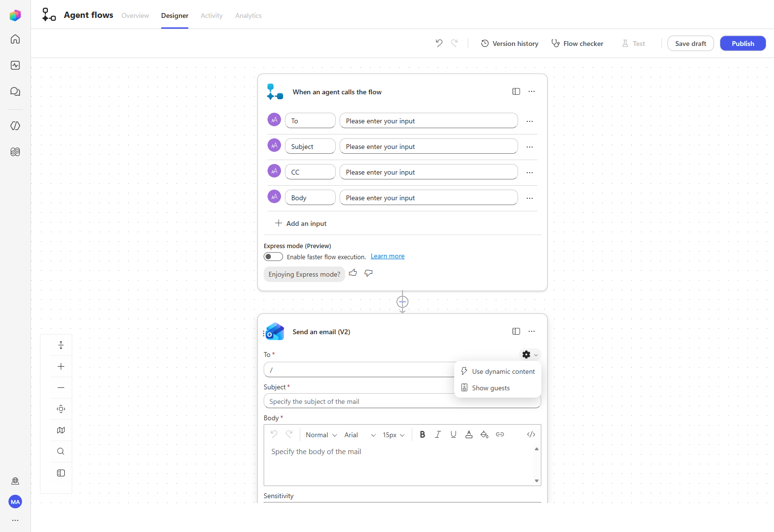This screenshot has height=532, width=774.
Task: Choose Show guests menu option
Action: (x=498, y=388)
